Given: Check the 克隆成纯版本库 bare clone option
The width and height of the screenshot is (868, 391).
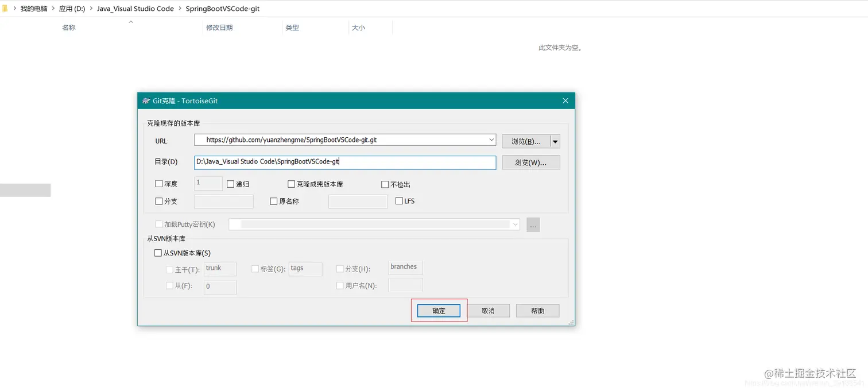Looking at the screenshot, I should point(292,184).
